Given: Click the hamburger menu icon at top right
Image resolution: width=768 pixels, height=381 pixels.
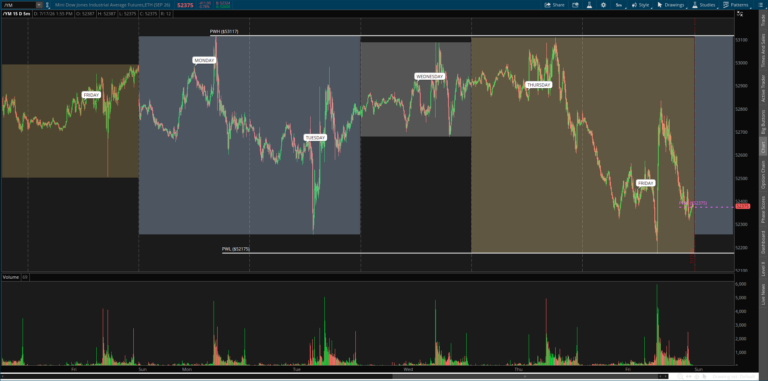Looking at the screenshot, I should coord(761,5).
